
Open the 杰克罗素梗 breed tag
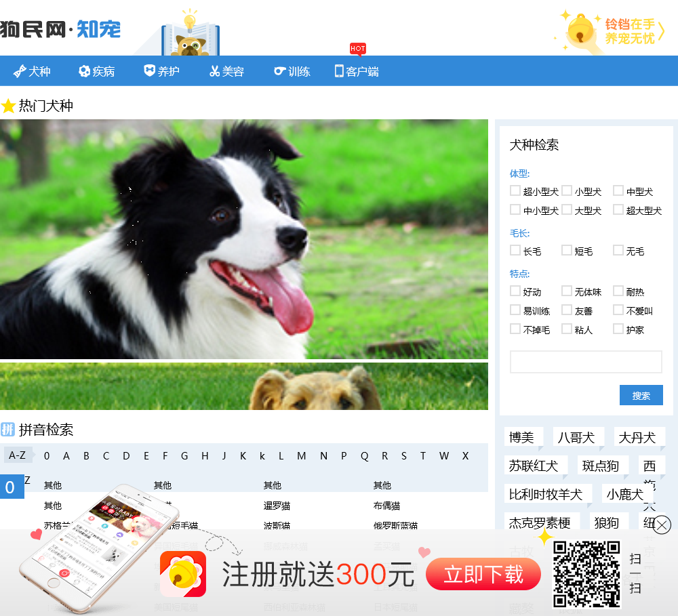(x=542, y=522)
